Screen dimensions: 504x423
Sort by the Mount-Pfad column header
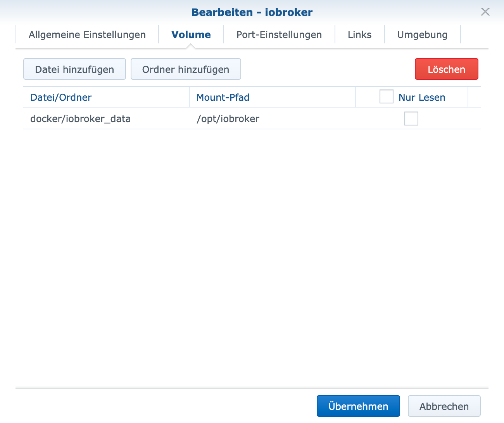coord(272,97)
